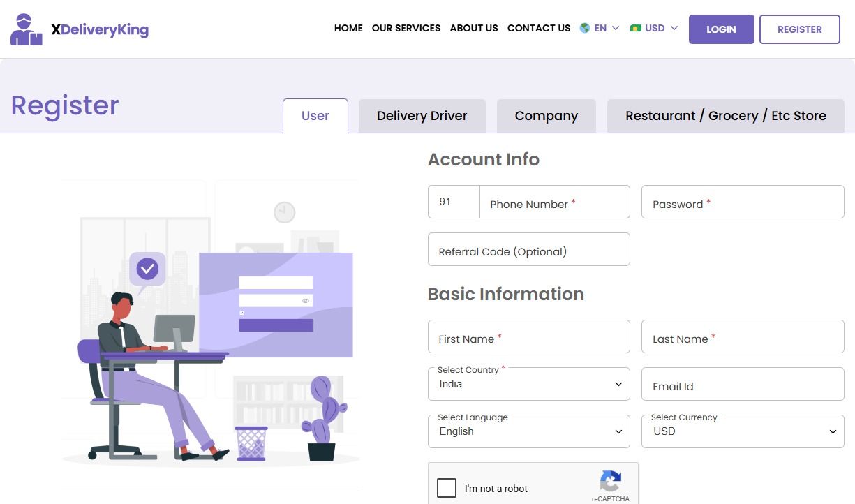Click the flag icon beside USD
The width and height of the screenshot is (855, 504).
pyautogui.click(x=636, y=28)
